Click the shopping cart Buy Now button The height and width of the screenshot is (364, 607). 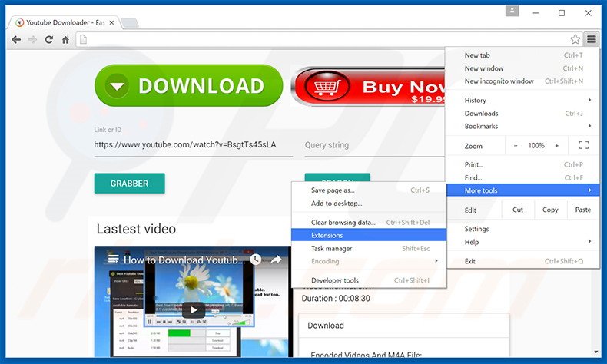(368, 86)
